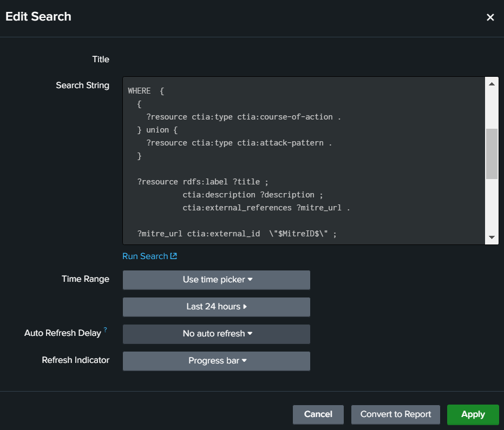Screen dimensions: 504x430
Task: Click the scrollbar up arrow in the query editor
Action: point(492,83)
